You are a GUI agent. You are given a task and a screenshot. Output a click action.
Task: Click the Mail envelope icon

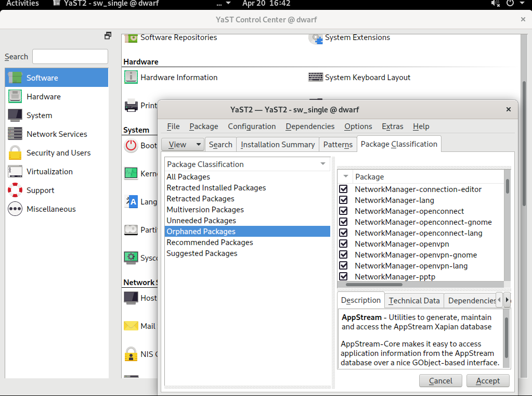131,326
